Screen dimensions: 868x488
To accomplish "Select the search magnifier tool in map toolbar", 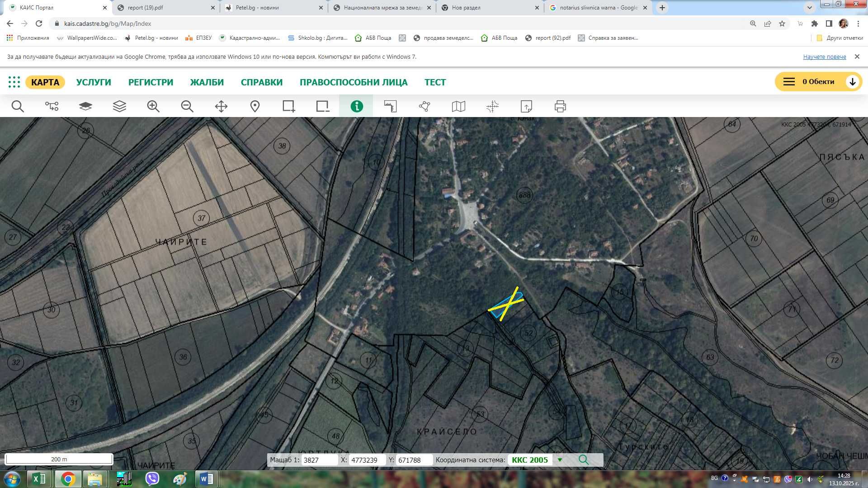I will [18, 107].
